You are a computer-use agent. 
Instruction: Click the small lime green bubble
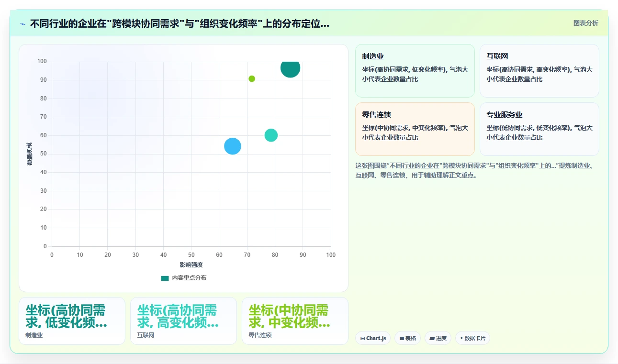252,79
